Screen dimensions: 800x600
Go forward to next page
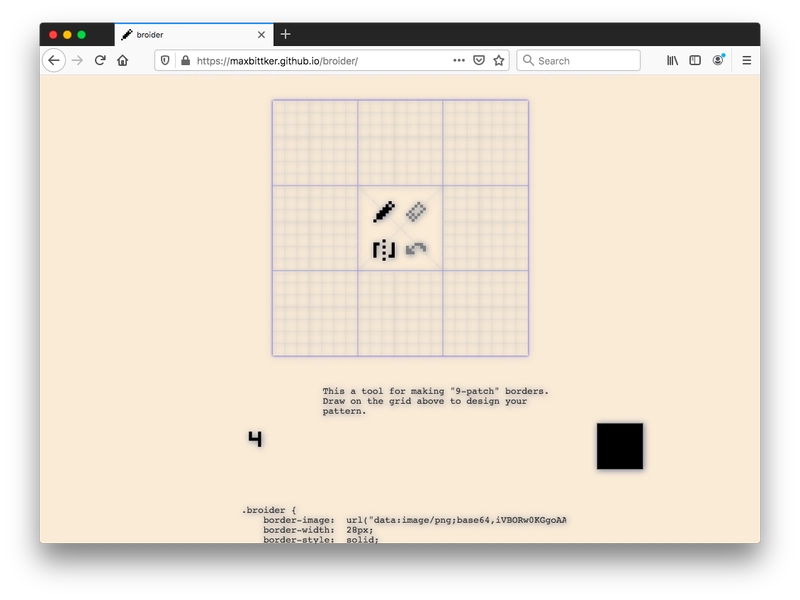click(x=77, y=61)
